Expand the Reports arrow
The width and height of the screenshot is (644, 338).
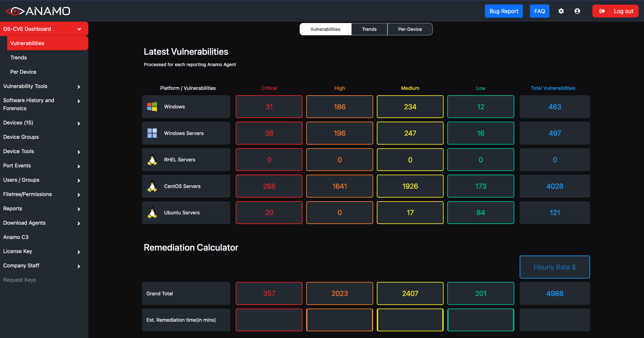(x=79, y=209)
